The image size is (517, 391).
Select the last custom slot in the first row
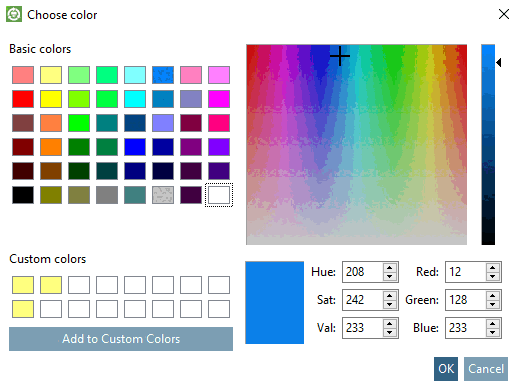click(x=219, y=285)
